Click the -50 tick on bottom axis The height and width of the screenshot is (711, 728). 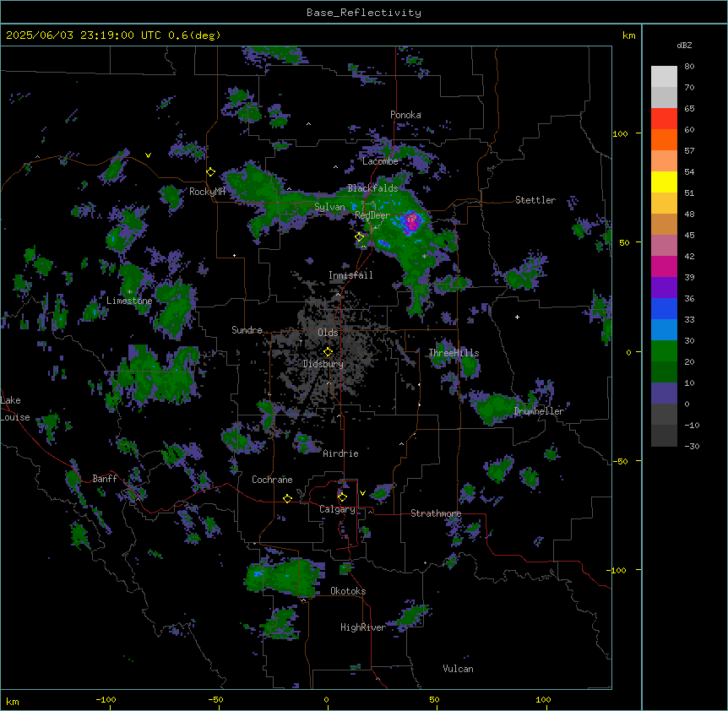pyautogui.click(x=215, y=699)
